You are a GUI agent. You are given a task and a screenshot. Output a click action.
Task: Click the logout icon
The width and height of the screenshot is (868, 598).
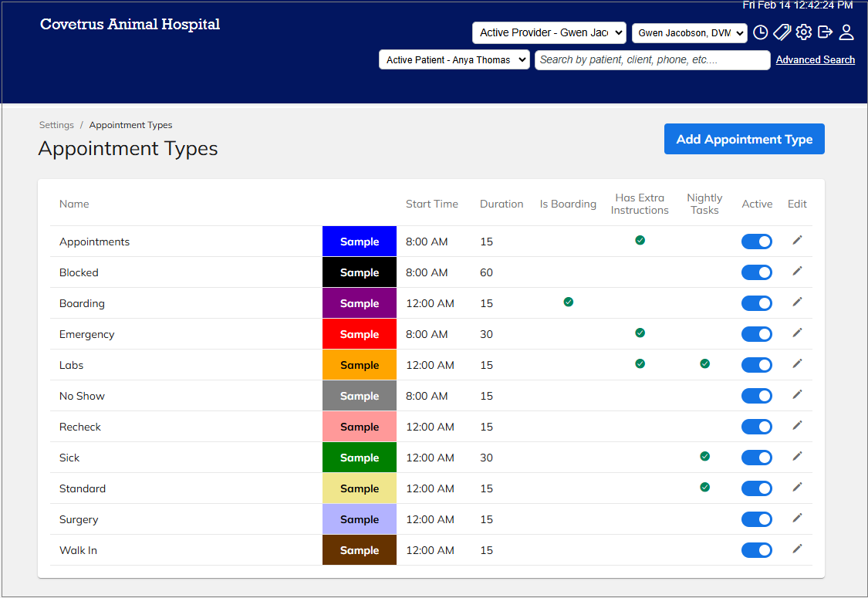click(x=826, y=32)
